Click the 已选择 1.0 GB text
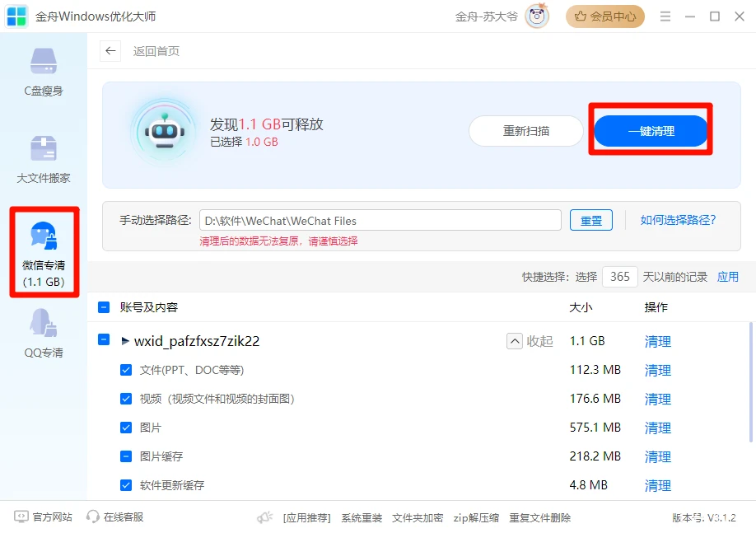Screen dimensions: 756x533 point(244,142)
